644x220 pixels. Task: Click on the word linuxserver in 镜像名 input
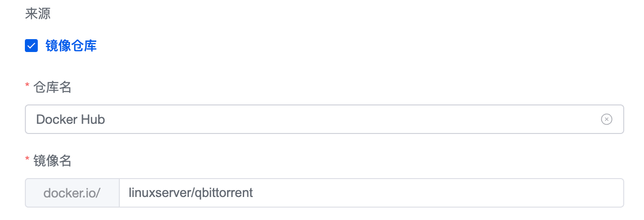pyautogui.click(x=153, y=192)
